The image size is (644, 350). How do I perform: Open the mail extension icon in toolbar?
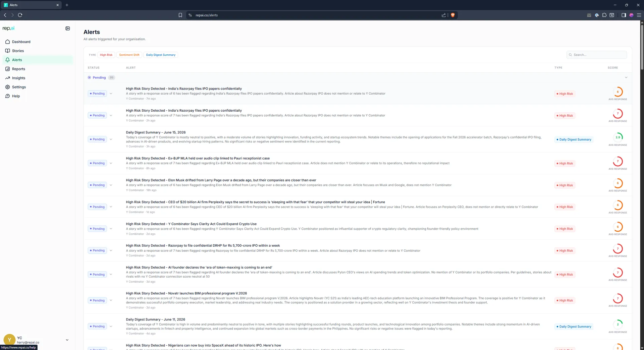pos(589,15)
